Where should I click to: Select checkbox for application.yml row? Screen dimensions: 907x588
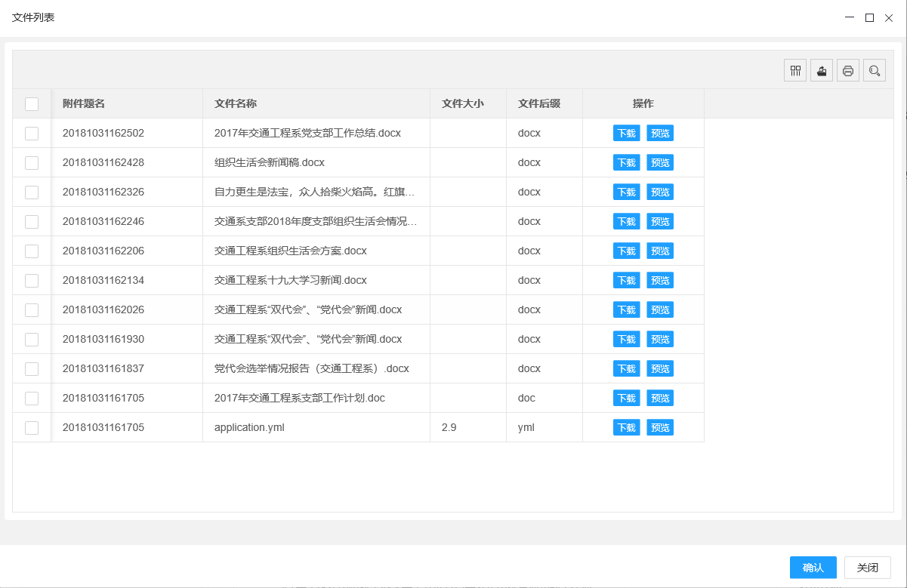(32, 428)
